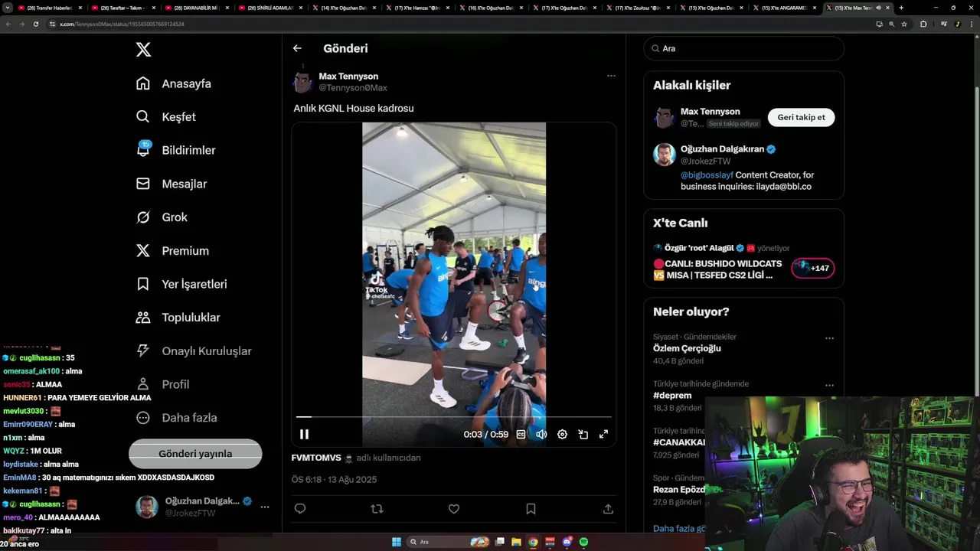This screenshot has height=551, width=980.
Task: Open Max Tennyson profile from post header
Action: click(348, 77)
